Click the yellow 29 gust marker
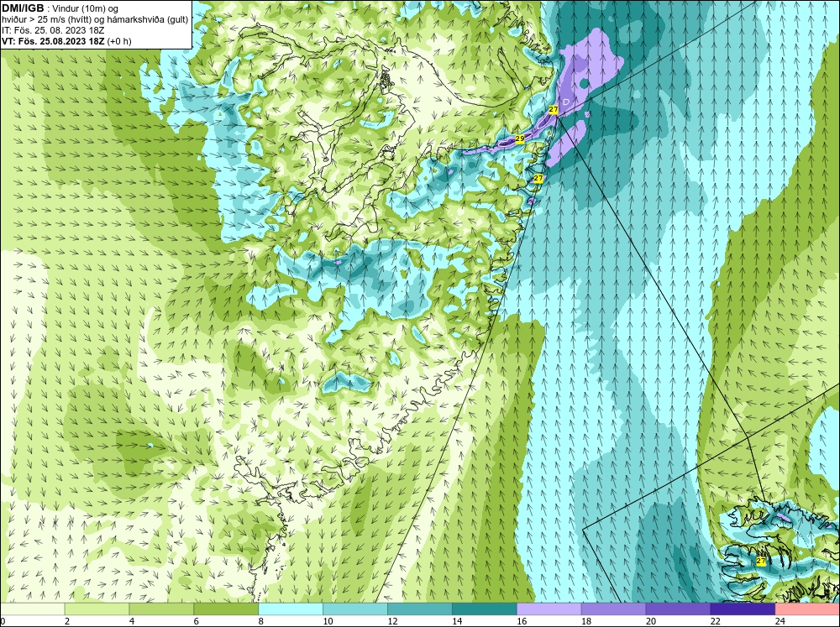The height and width of the screenshot is (627, 840). (x=520, y=138)
